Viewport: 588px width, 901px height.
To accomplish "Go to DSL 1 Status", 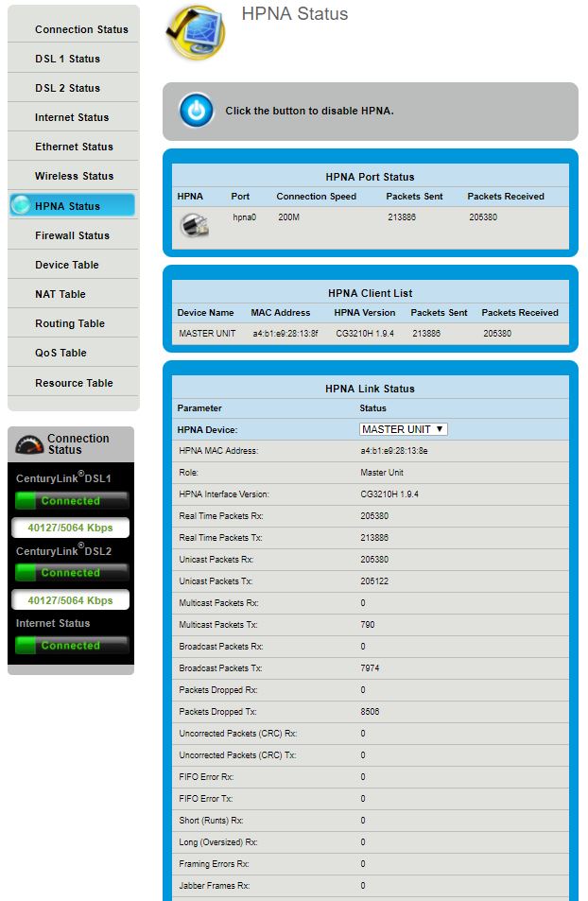I will pyautogui.click(x=67, y=59).
